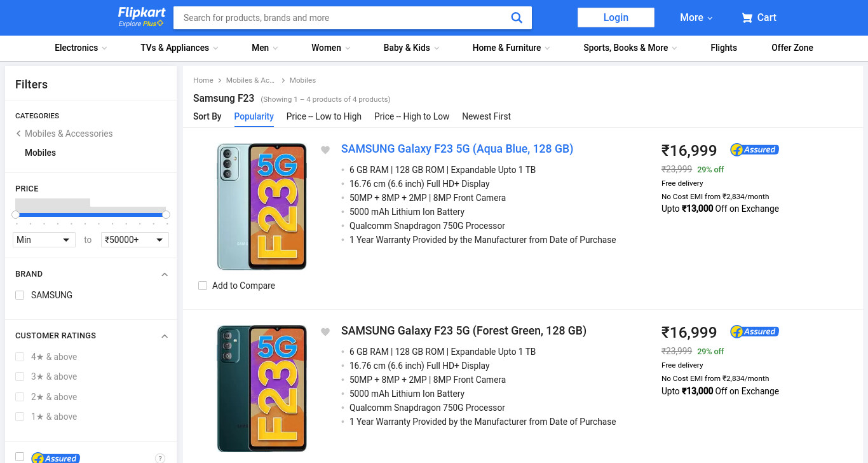Click the maximum price slider handle
868x463 pixels.
[x=166, y=215]
